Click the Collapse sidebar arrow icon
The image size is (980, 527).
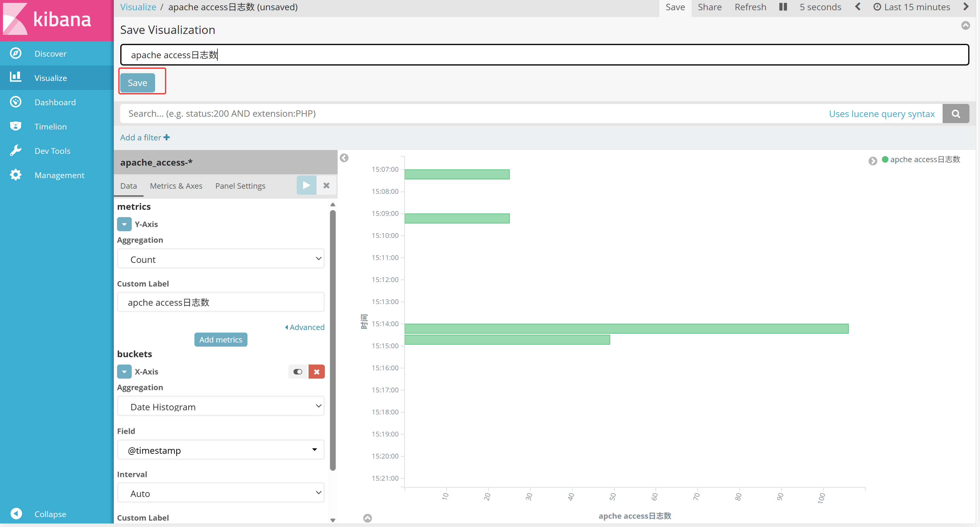tap(16, 514)
